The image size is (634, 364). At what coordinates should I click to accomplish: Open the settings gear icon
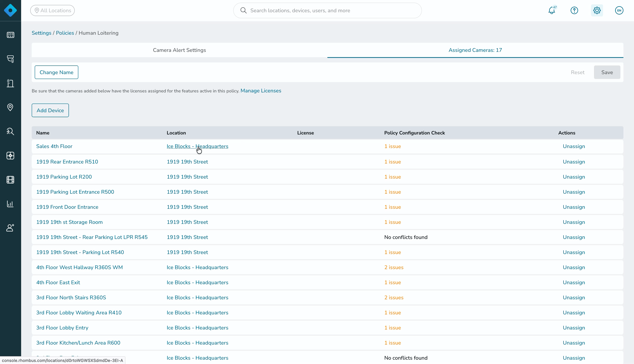(597, 10)
